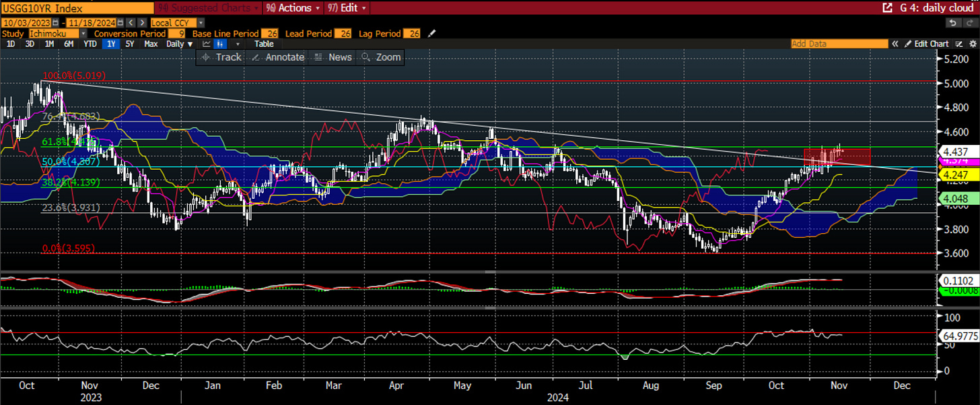The image size is (980, 405).
Task: Click the green 4.048 axis label
Action: pos(960,199)
